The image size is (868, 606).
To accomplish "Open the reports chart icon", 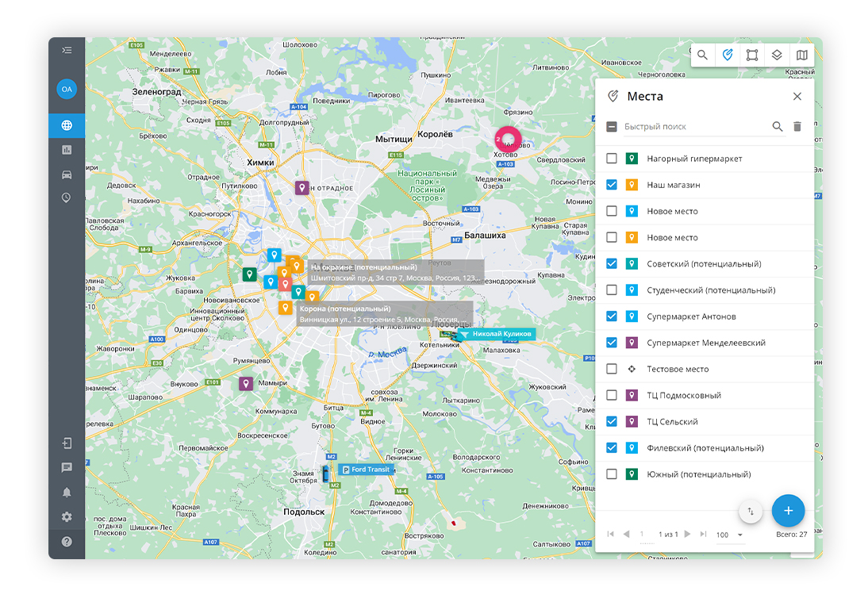I will click(67, 149).
